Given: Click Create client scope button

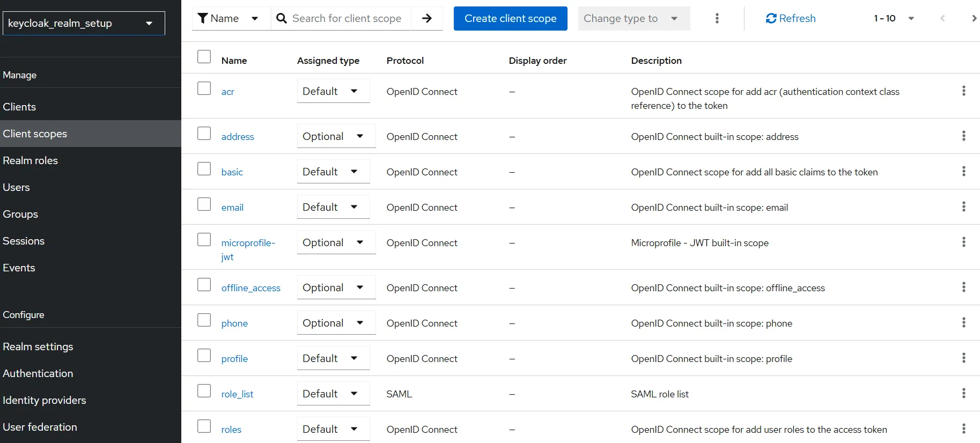Looking at the screenshot, I should 510,18.
